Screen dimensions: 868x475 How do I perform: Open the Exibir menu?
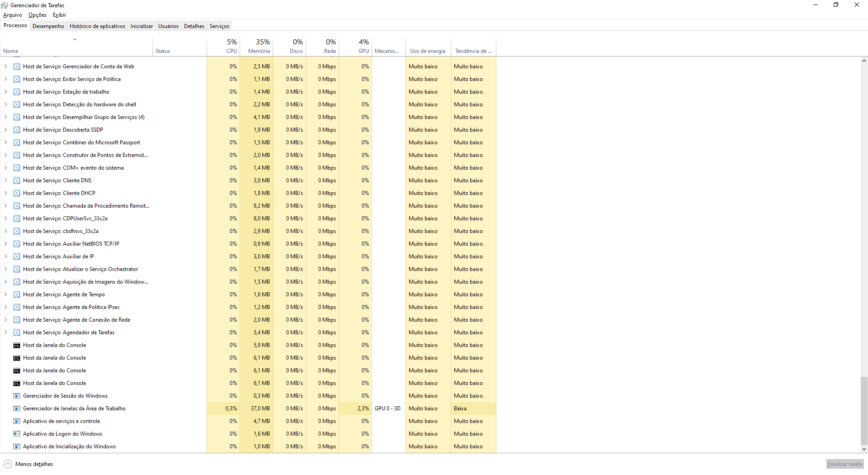(x=59, y=15)
